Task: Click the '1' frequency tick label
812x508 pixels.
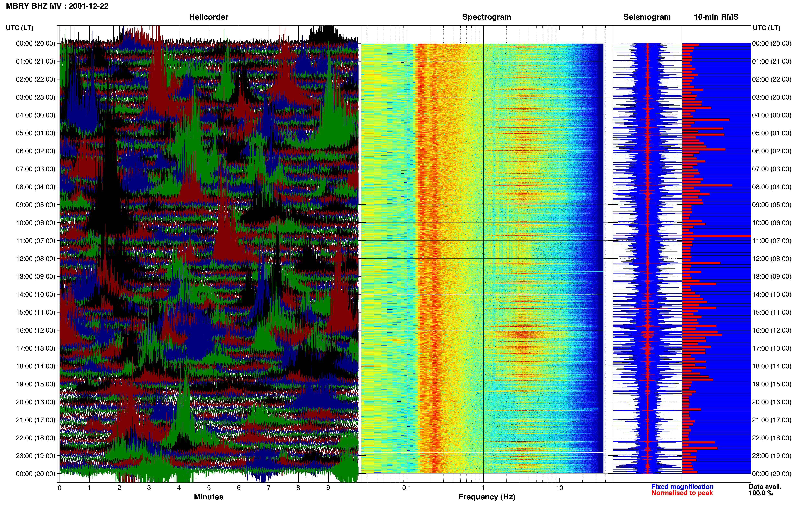Action: click(x=483, y=487)
